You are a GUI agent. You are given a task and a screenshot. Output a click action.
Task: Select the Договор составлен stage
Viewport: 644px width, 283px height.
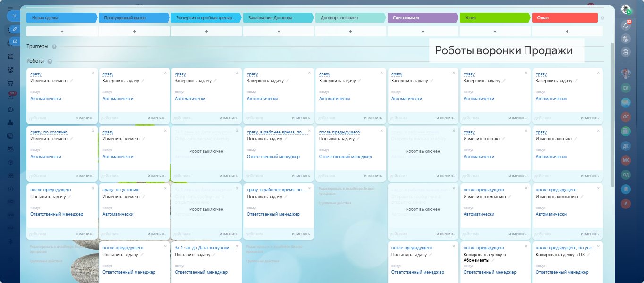tap(351, 18)
